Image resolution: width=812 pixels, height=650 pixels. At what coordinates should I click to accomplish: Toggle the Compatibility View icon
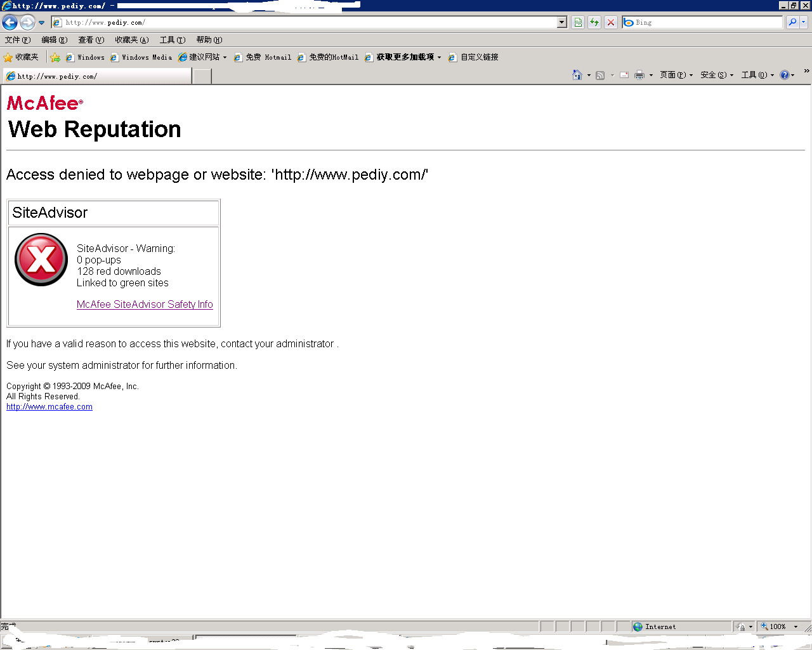pyautogui.click(x=578, y=22)
